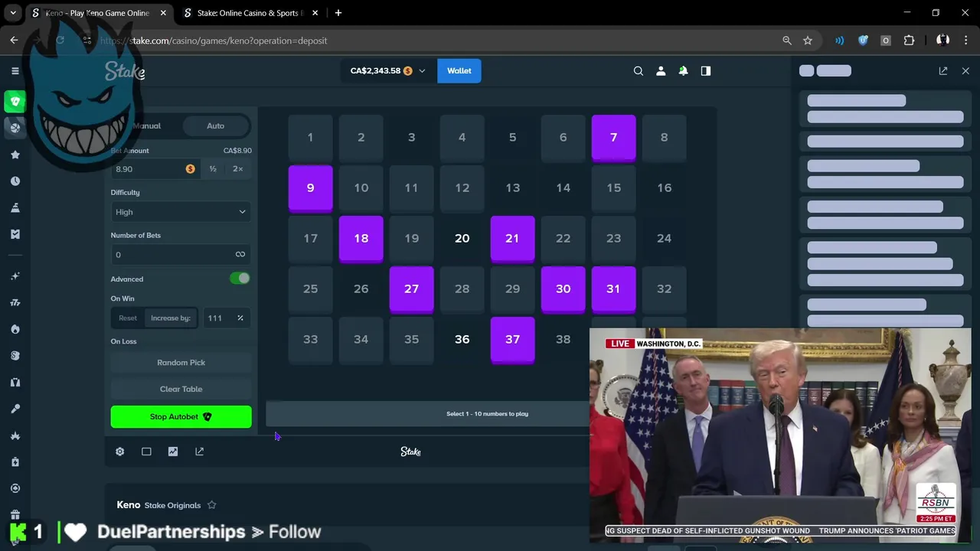The image size is (980, 551).
Task: Select Reset under On Win
Action: [128, 318]
